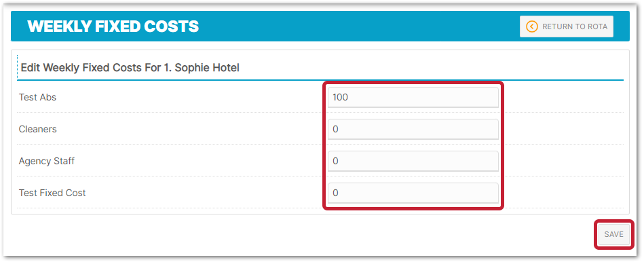Image resolution: width=644 pixels, height=262 pixels.
Task: Click the 0 value in Test Fixed Cost field
Action: pyautogui.click(x=335, y=193)
